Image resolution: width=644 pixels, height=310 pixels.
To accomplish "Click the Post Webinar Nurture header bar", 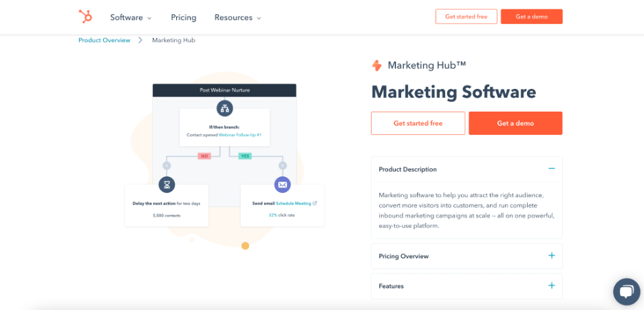I will pos(224,90).
